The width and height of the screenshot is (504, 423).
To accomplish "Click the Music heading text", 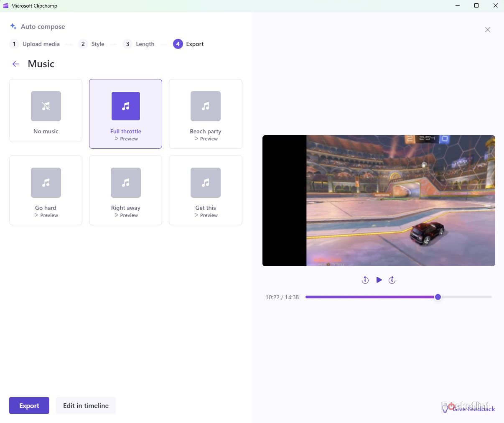I will 41,64.
